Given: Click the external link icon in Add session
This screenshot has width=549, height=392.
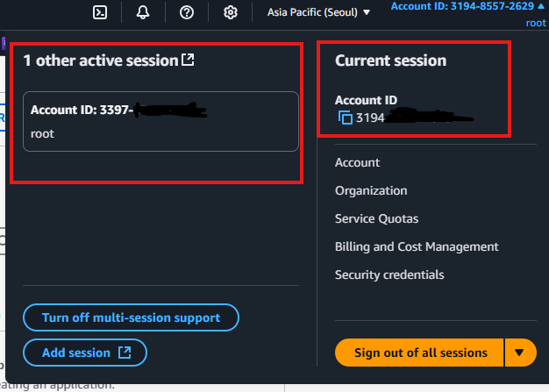Looking at the screenshot, I should click(125, 353).
